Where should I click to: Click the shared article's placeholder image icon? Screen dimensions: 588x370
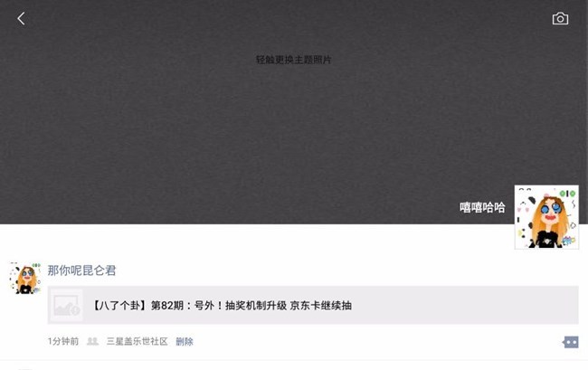click(x=66, y=305)
